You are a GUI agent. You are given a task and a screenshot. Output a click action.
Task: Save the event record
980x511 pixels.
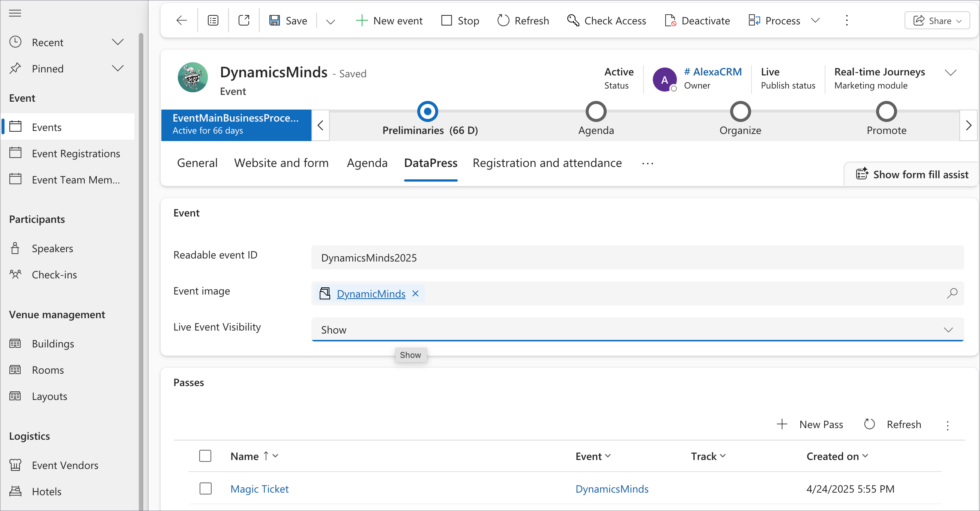pos(288,21)
